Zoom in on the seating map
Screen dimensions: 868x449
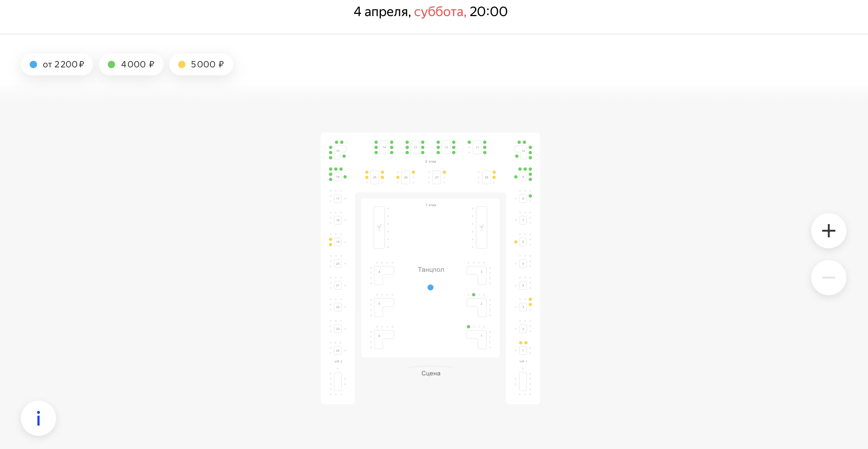[x=828, y=231]
